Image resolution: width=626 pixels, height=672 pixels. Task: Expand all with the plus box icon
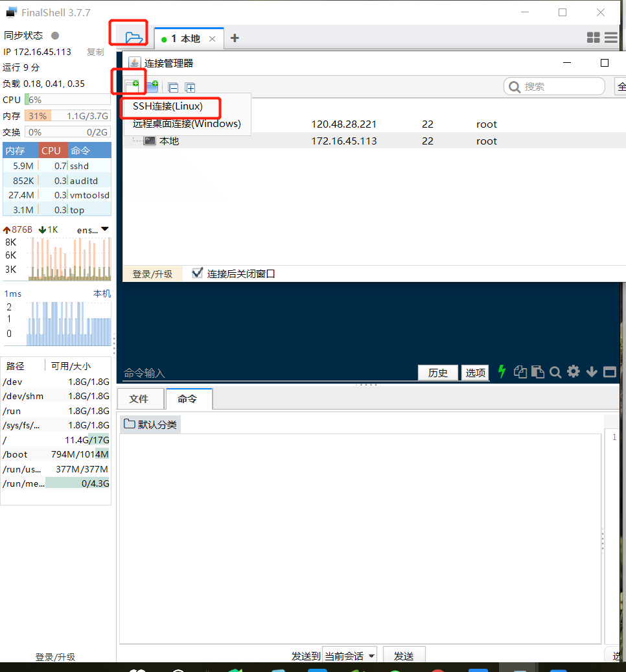pyautogui.click(x=190, y=87)
